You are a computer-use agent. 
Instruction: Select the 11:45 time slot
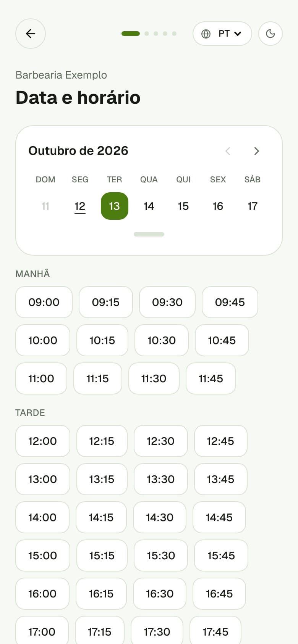211,378
